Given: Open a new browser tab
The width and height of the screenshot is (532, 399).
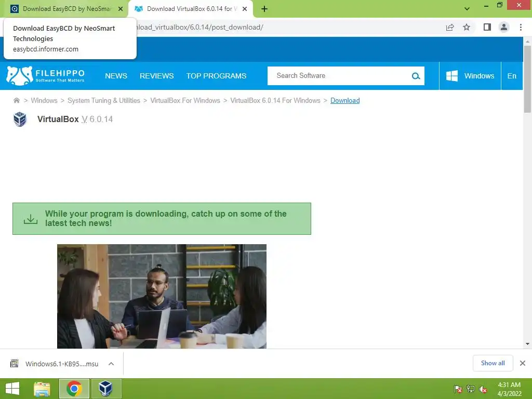Looking at the screenshot, I should pos(264,9).
